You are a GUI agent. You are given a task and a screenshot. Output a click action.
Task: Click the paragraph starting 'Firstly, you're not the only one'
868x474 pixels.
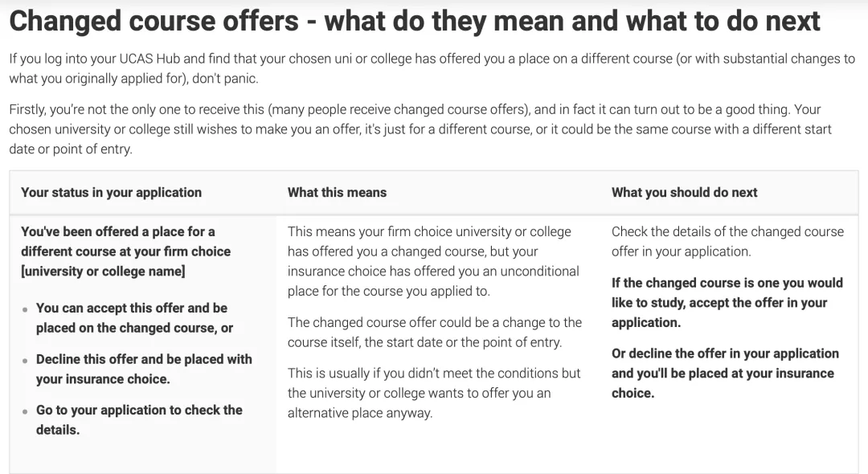point(420,129)
